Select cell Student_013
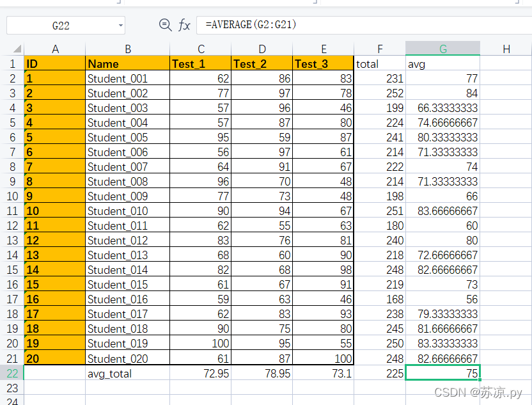The height and width of the screenshot is (405, 532). (128, 255)
